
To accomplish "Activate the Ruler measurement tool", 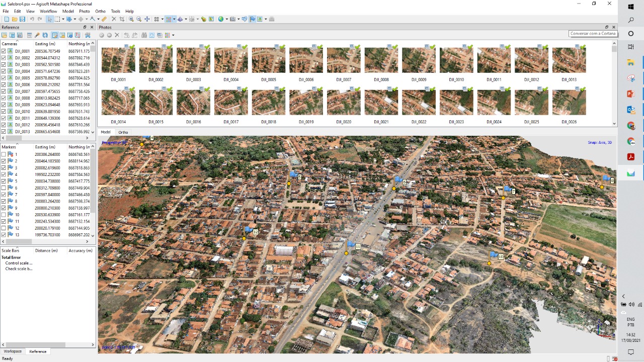I will tap(104, 19).
